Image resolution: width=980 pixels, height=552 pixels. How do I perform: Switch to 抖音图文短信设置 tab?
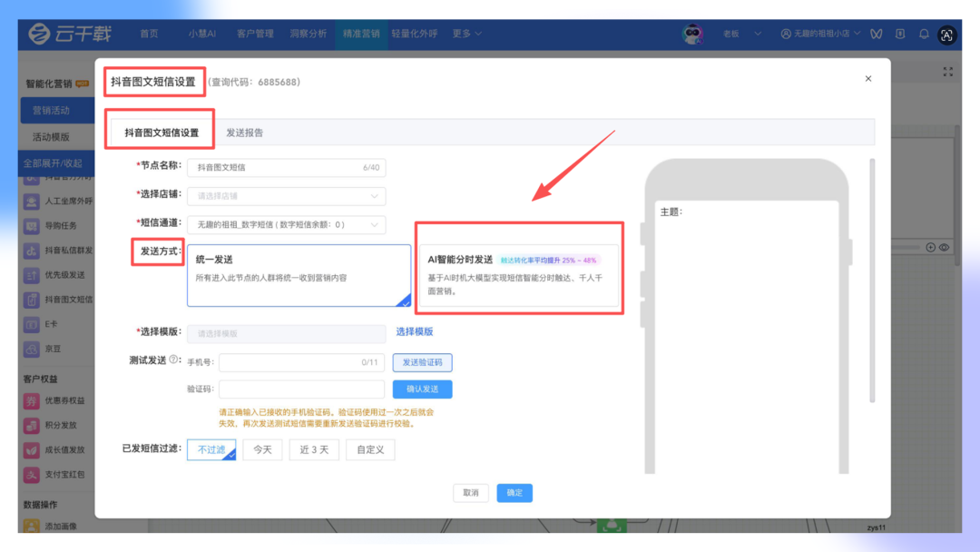162,133
